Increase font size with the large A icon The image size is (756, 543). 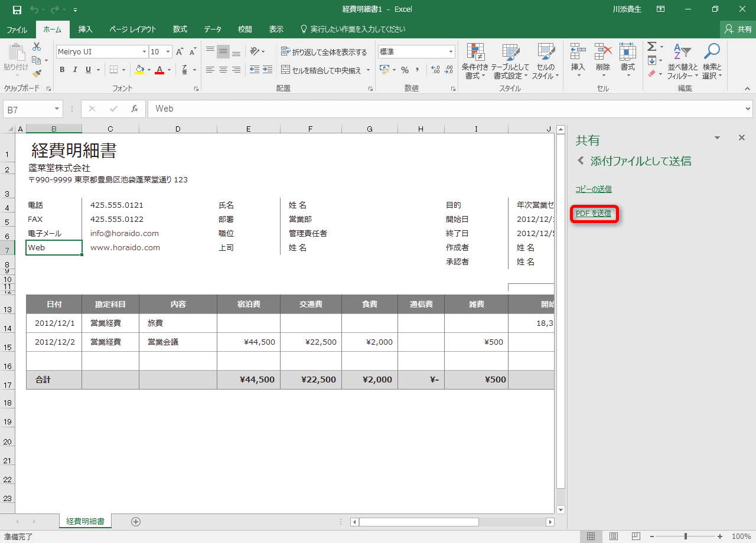tap(180, 52)
